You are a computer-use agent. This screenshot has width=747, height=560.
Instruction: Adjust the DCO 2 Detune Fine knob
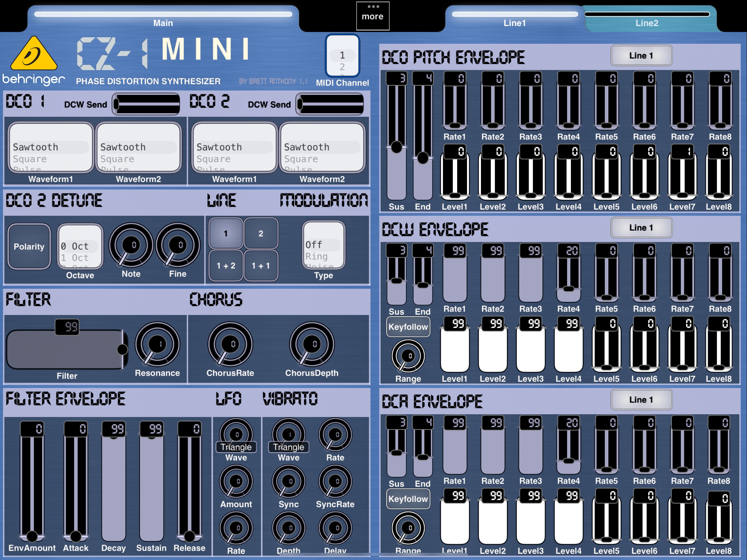tap(178, 245)
